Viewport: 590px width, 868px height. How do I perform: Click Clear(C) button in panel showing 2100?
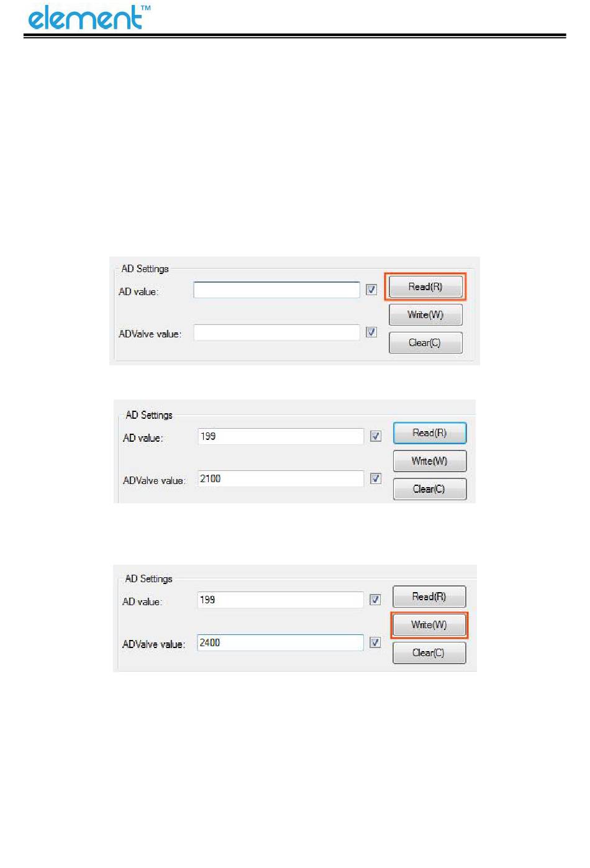[430, 489]
